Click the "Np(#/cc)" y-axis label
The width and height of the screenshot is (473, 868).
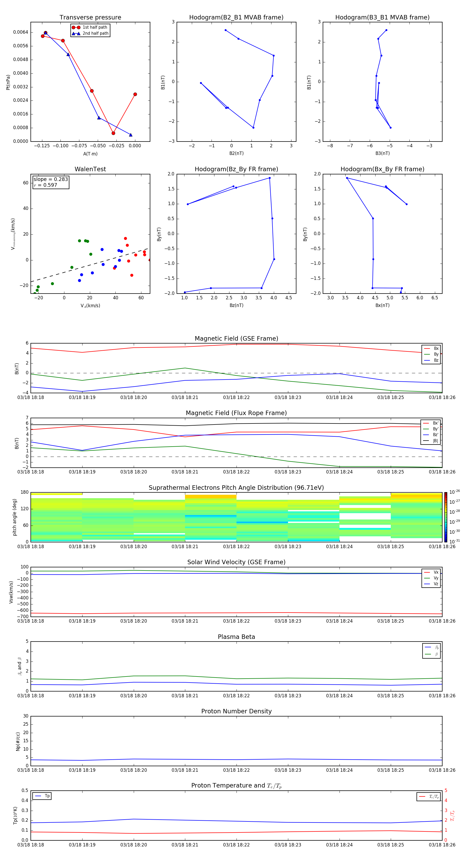tap(18, 741)
